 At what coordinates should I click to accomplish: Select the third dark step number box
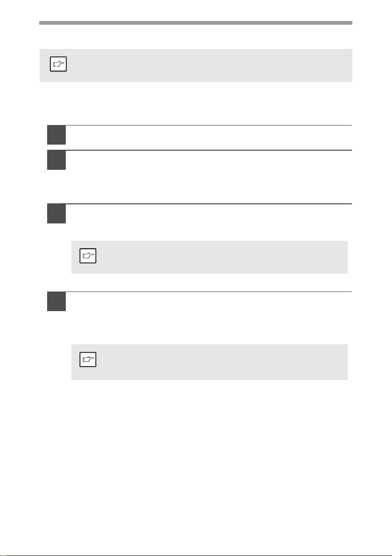click(56, 214)
